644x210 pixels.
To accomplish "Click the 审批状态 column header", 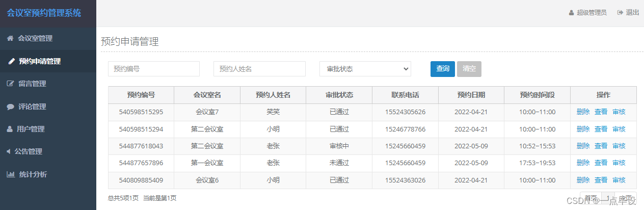I will (339, 95).
